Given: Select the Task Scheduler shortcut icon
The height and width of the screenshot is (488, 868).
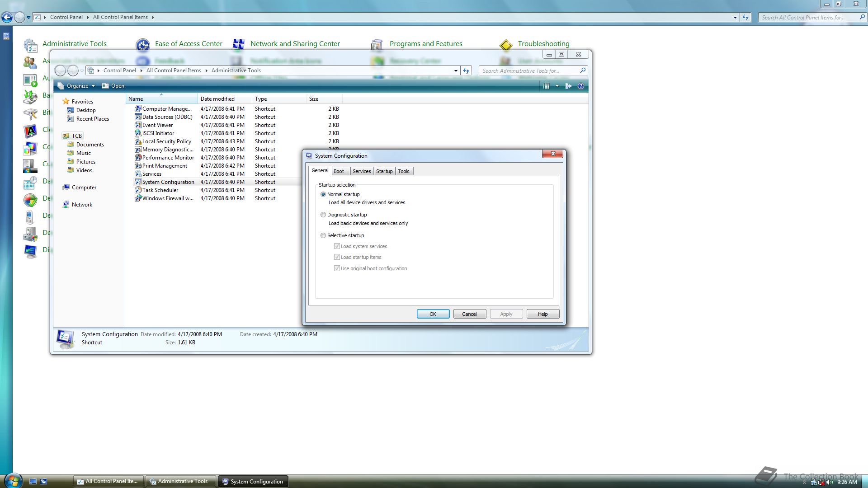Looking at the screenshot, I should point(138,190).
